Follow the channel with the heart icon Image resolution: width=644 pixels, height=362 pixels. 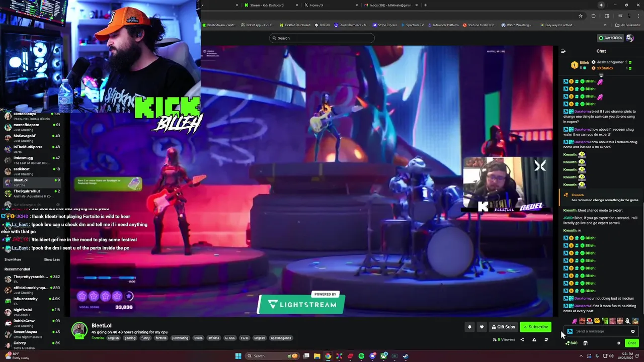481,327
